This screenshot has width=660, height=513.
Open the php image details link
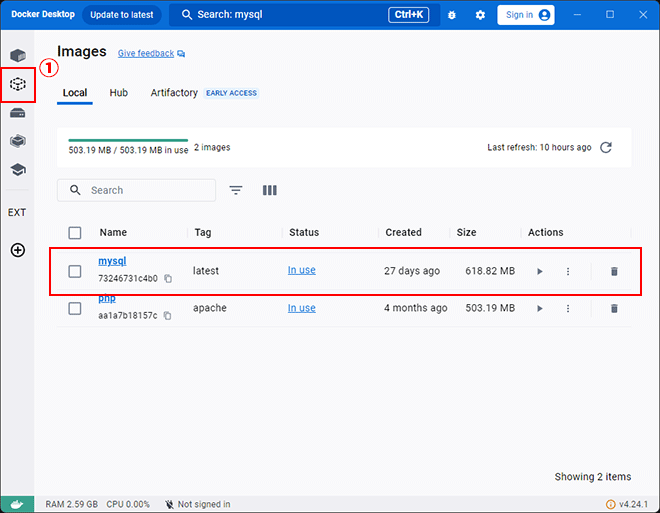(107, 298)
